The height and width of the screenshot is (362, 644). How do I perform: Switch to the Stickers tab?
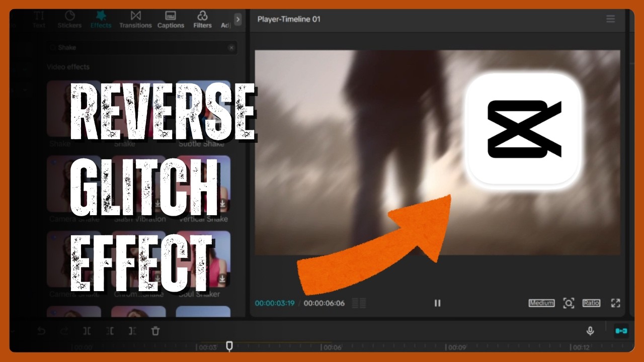(70, 20)
